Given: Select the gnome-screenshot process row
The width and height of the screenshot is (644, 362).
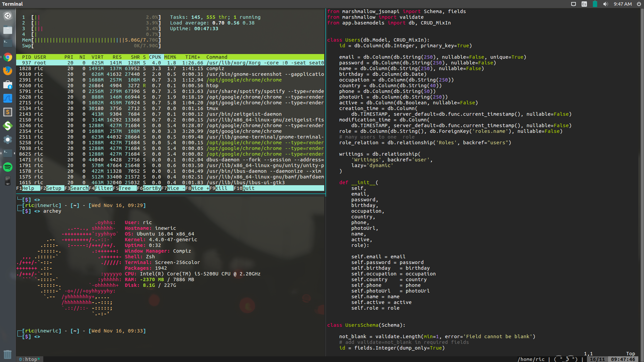Looking at the screenshot, I should tap(170, 74).
